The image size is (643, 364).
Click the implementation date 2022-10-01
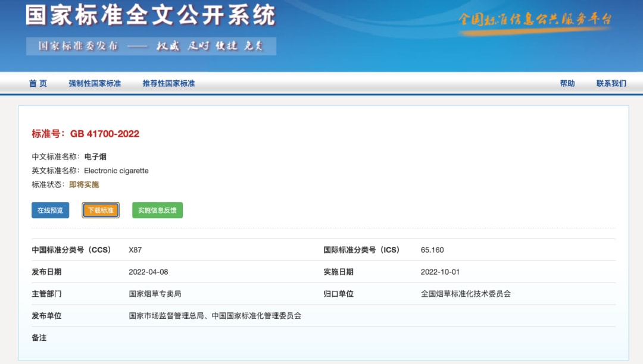pyautogui.click(x=440, y=272)
